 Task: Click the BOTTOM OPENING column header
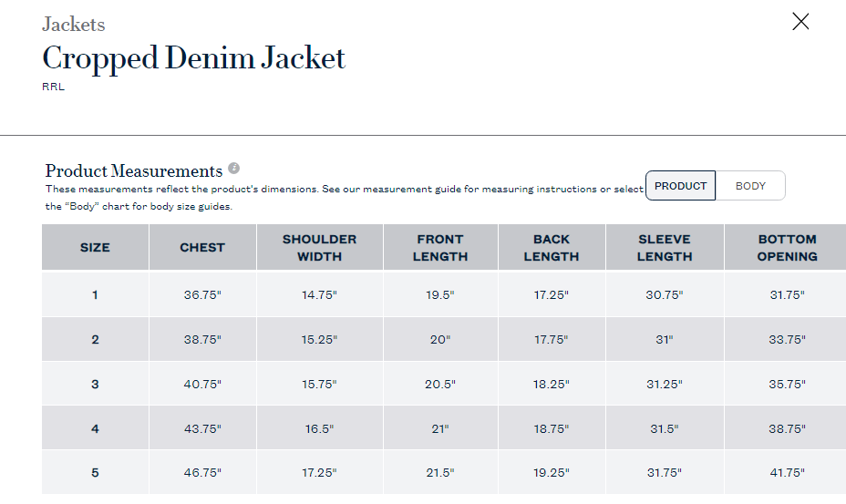787,247
